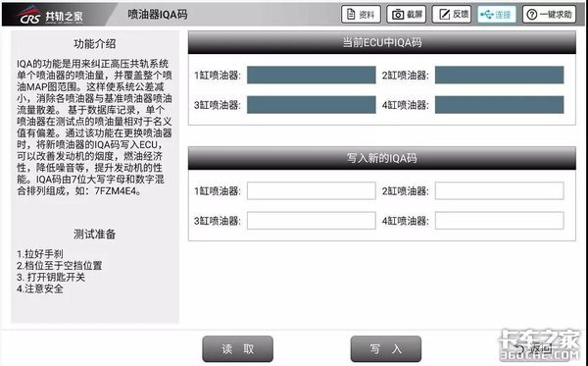The height and width of the screenshot is (366, 588).
Task: Open the 资料 documents button
Action: click(x=361, y=15)
